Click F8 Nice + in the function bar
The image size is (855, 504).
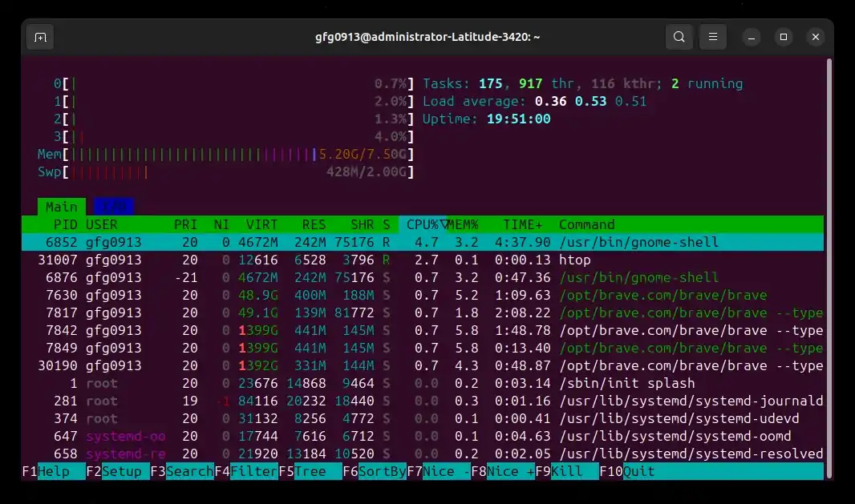pyautogui.click(x=503, y=471)
